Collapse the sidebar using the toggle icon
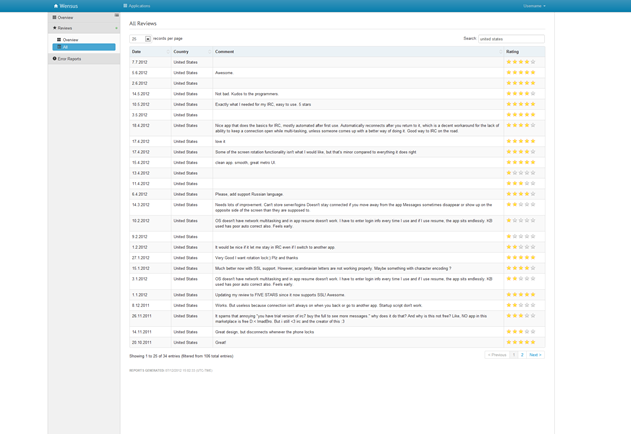Image resolution: width=631 pixels, height=434 pixels. point(116,16)
